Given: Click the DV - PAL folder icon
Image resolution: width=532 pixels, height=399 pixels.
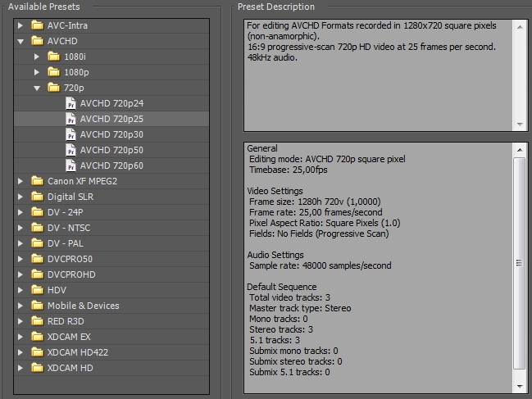Looking at the screenshot, I should 38,243.
